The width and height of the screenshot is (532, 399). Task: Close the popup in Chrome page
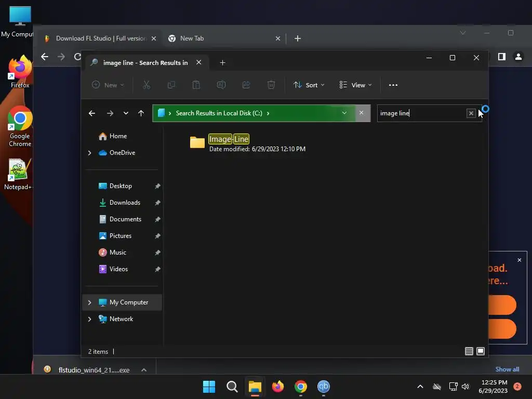pos(519,260)
